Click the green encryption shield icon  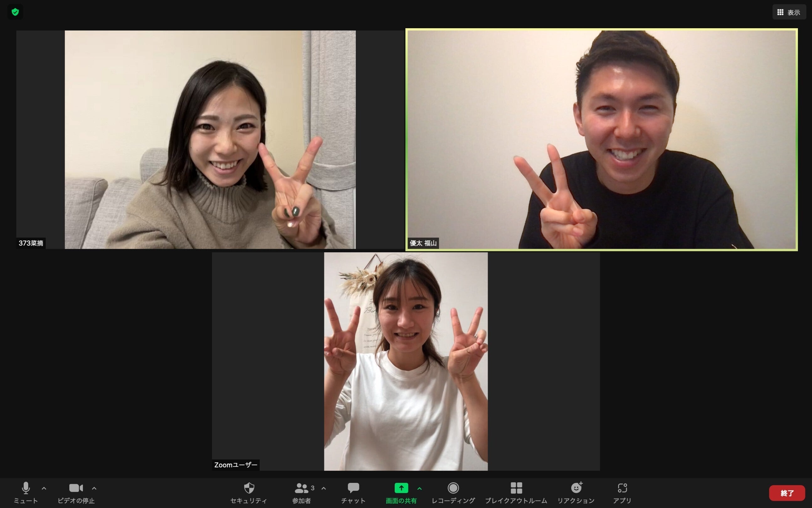pos(15,12)
